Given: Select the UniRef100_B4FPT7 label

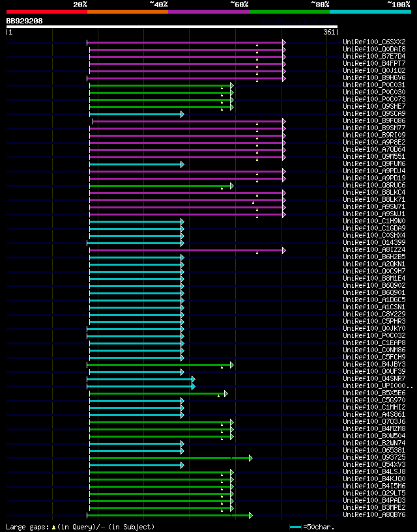Looking at the screenshot, I should (x=374, y=63).
